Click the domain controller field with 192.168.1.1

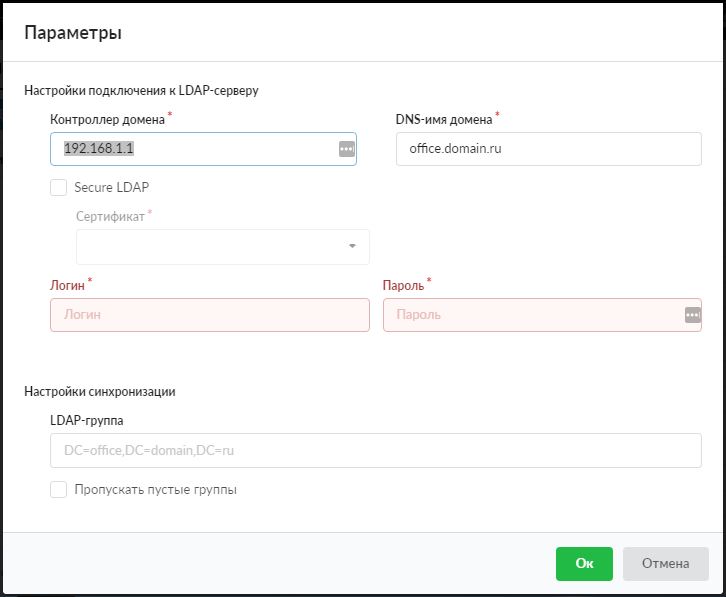click(x=190, y=148)
